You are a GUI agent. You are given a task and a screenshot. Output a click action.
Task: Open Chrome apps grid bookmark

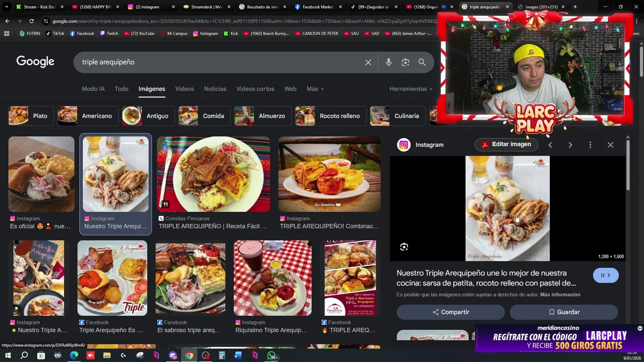tap(7, 34)
